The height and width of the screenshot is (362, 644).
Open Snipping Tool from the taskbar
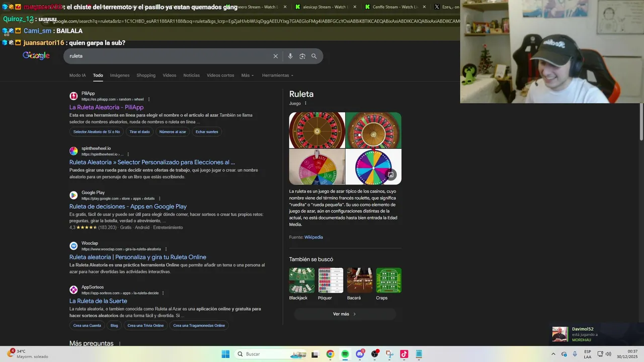[389, 354]
